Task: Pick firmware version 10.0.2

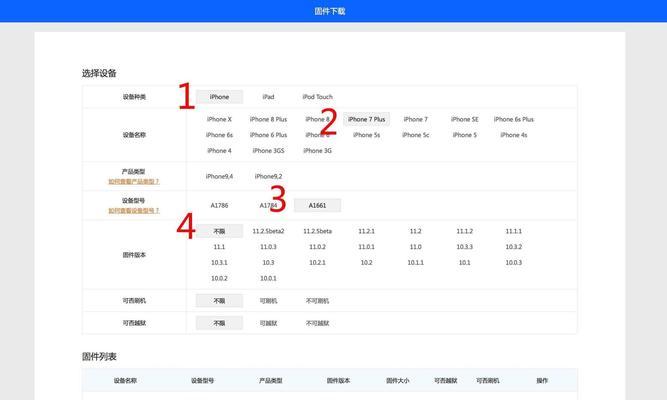Action: pyautogui.click(x=219, y=278)
